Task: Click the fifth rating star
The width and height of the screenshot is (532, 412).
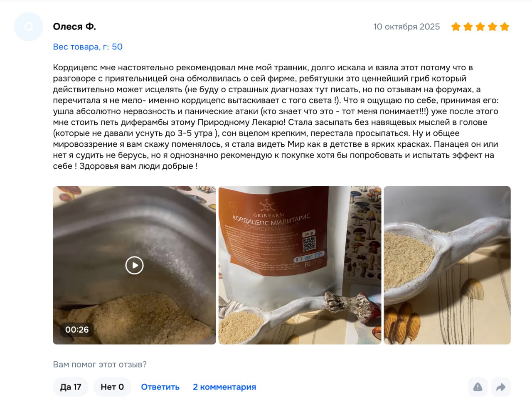Action: pyautogui.click(x=505, y=27)
